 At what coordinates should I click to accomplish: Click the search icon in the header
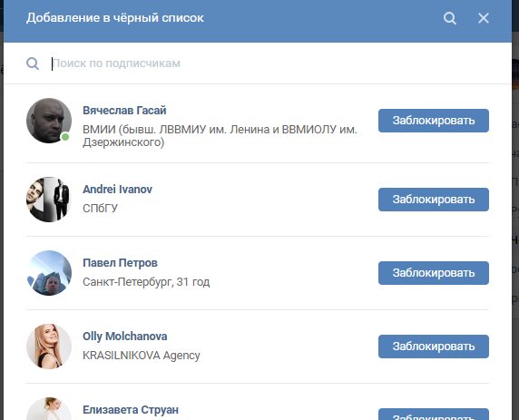click(x=450, y=18)
